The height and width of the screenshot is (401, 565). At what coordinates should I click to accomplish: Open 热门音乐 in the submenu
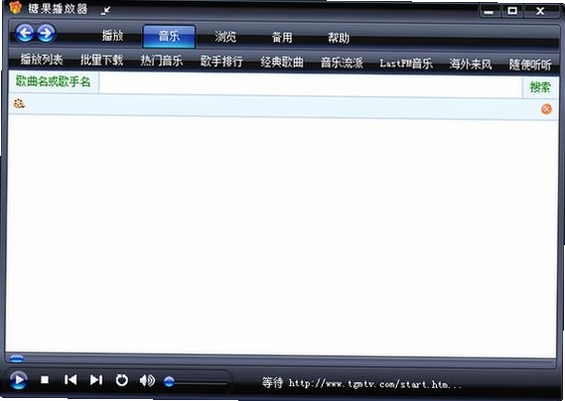[161, 61]
